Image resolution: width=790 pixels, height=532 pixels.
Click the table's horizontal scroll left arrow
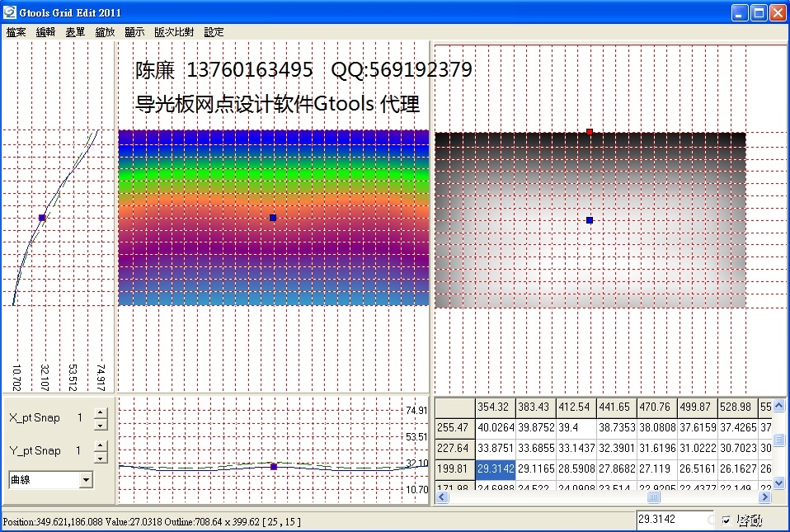pos(442,497)
